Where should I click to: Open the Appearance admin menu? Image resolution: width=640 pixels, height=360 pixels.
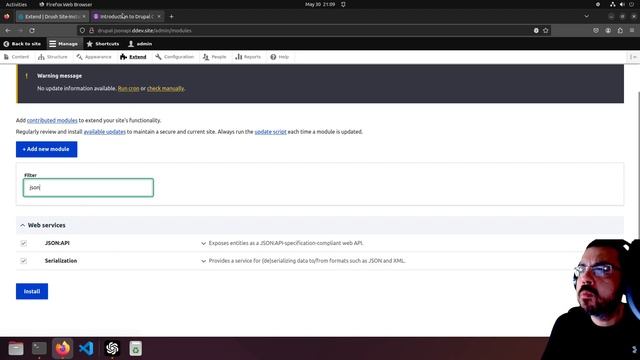[x=94, y=57]
